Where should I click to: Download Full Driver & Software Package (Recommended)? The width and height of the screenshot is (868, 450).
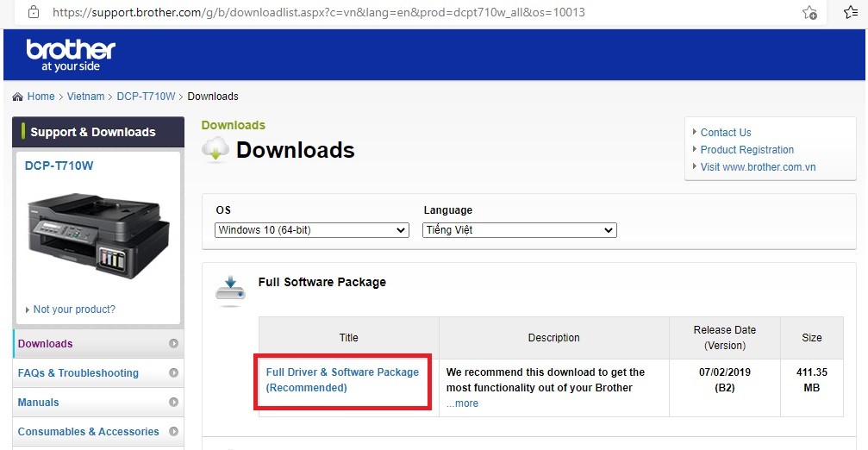click(342, 379)
